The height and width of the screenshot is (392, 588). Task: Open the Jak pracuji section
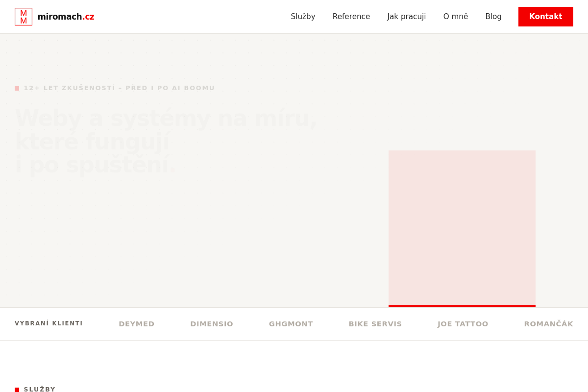coord(407,17)
